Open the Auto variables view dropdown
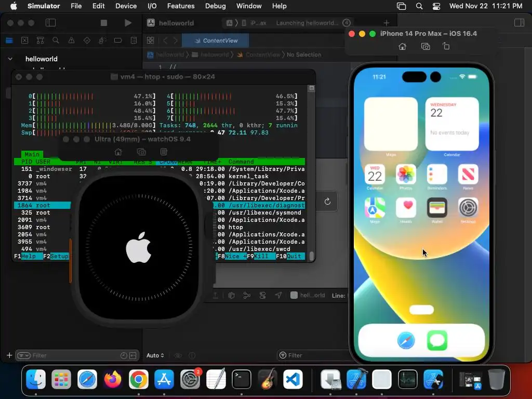 [155, 355]
